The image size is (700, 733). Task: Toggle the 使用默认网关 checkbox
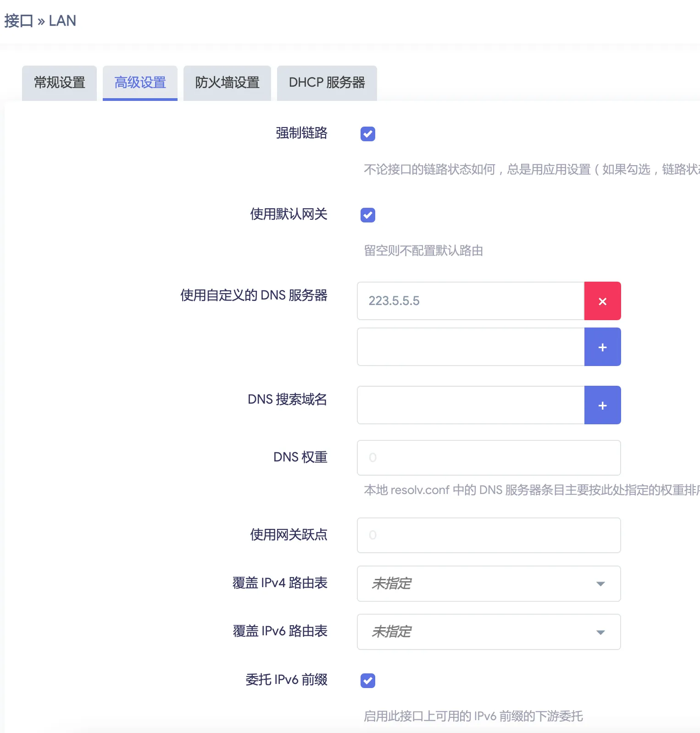coord(367,215)
